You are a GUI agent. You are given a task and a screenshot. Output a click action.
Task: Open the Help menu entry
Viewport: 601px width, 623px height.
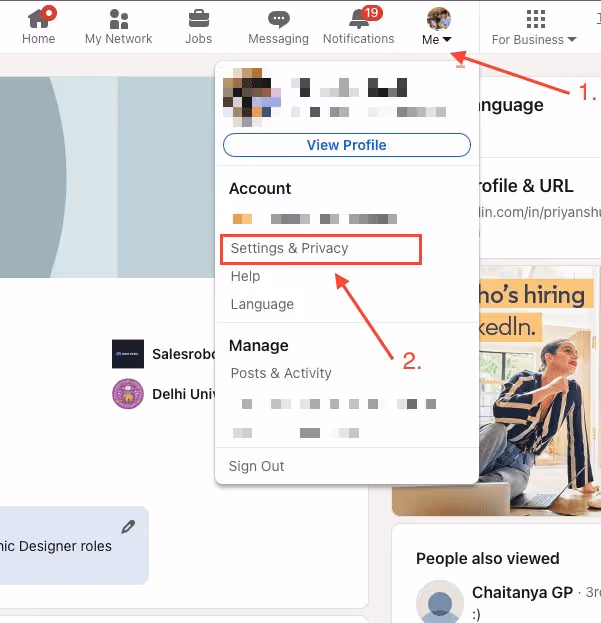click(x=245, y=276)
